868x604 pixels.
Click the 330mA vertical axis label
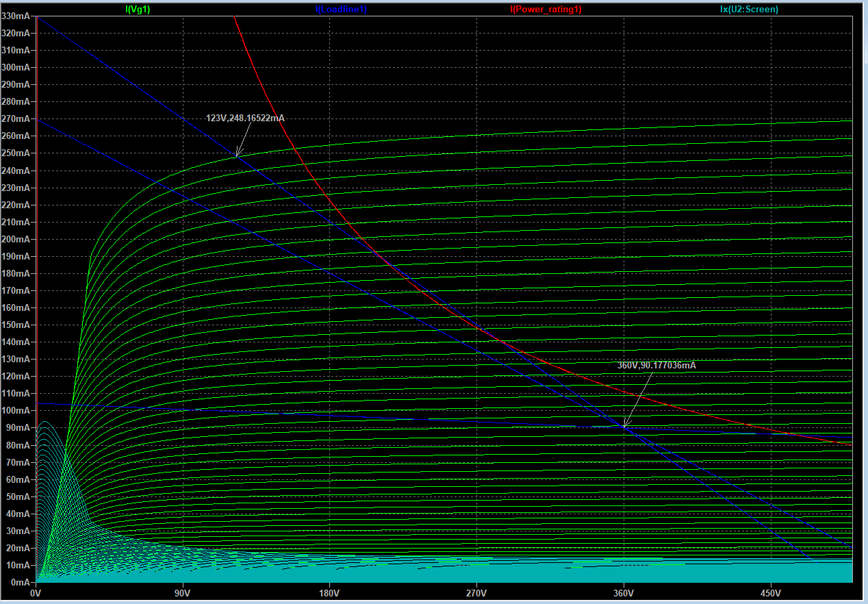(x=16, y=16)
